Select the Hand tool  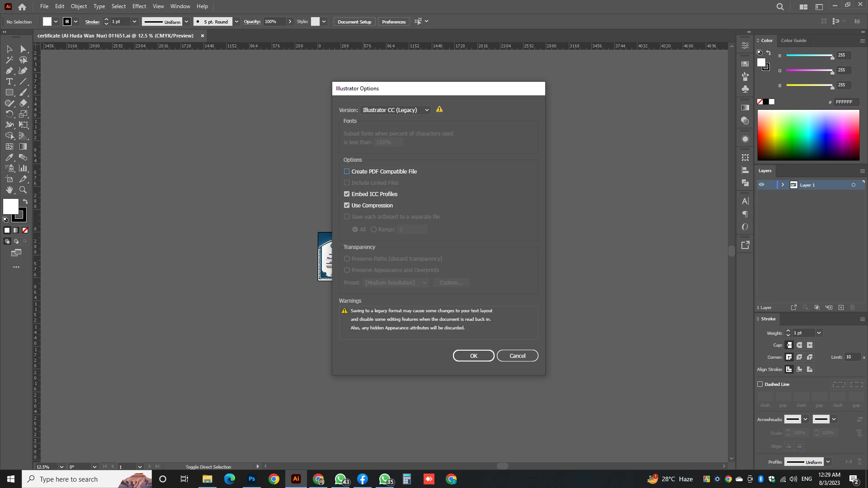point(9,190)
